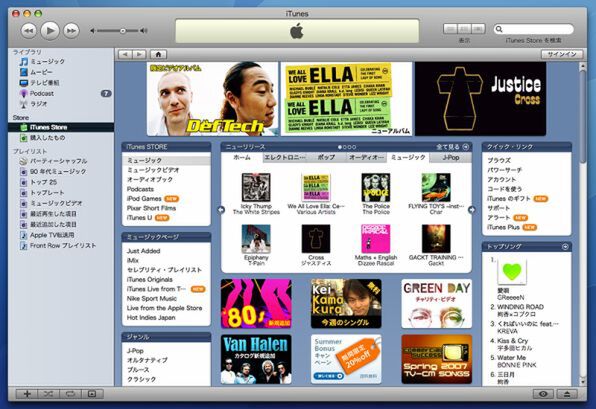Click パワーサーチ quick link

tap(504, 170)
